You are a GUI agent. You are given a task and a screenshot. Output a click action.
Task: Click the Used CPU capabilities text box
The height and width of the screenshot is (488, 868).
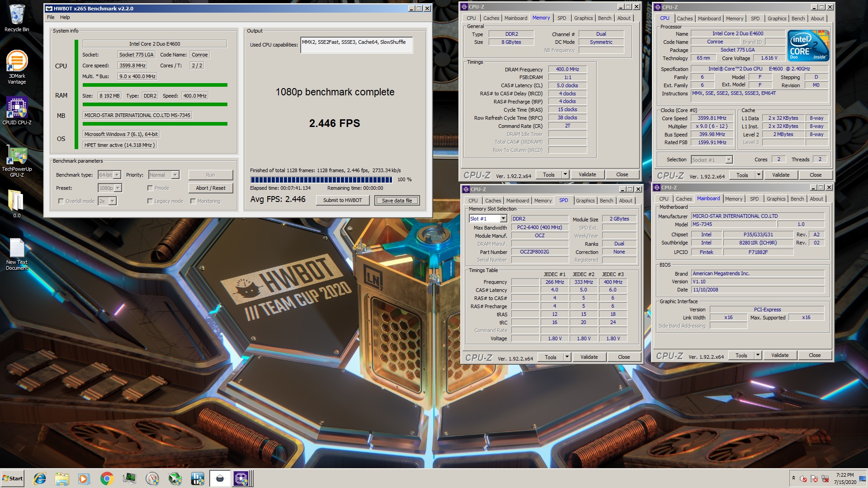pos(356,45)
